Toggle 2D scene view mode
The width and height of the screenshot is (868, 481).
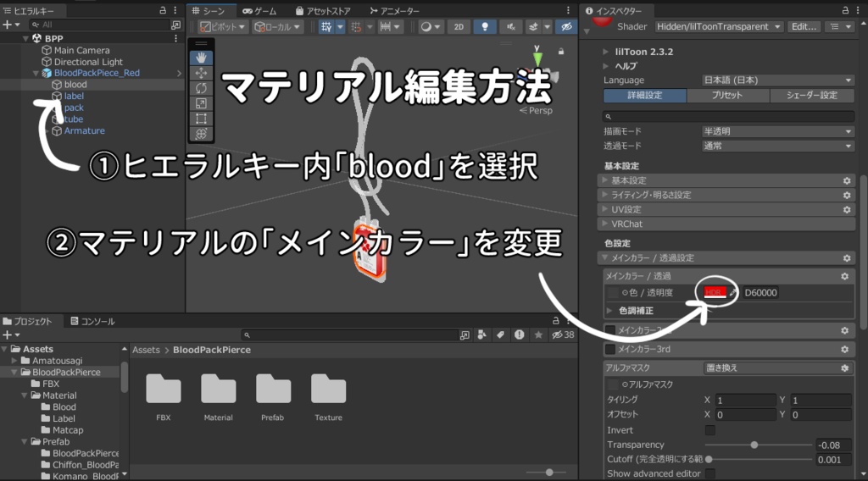[x=459, y=26]
